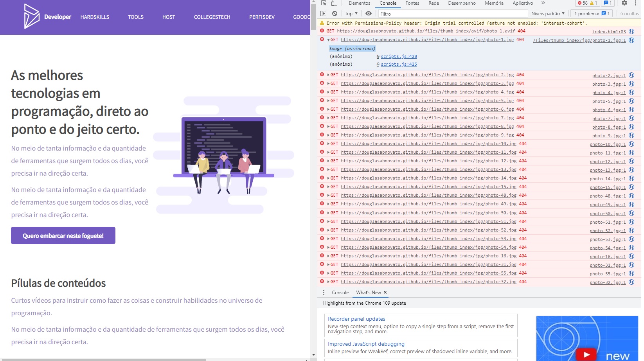Open the index.html:83 source link
Viewport: 644px width, 361px height.
pos(609,32)
